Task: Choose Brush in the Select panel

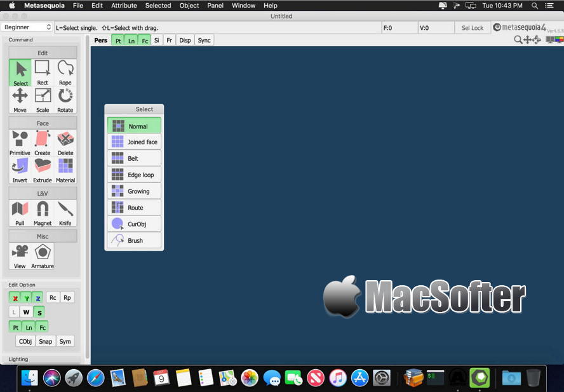Action: click(134, 240)
